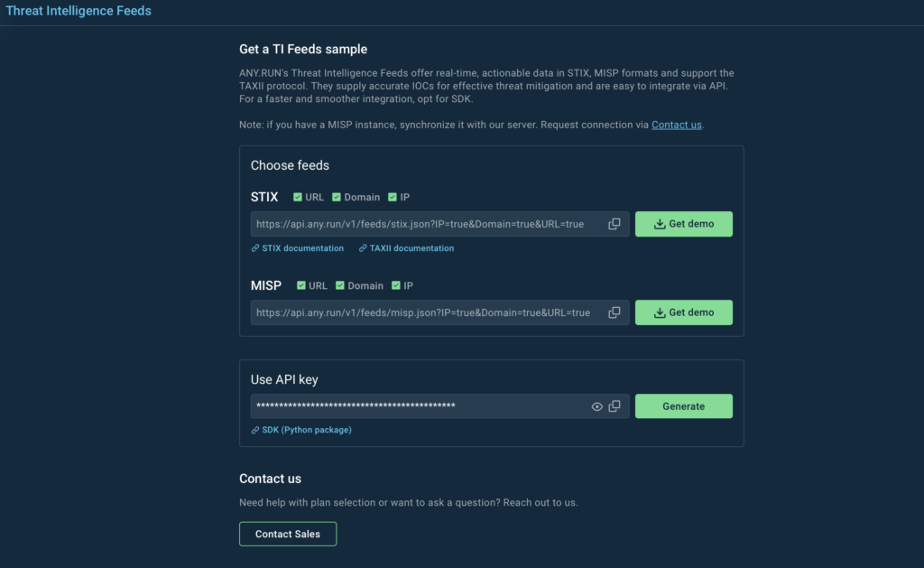The width and height of the screenshot is (924, 568).
Task: Toggle the MISP URL checkbox
Action: point(301,285)
